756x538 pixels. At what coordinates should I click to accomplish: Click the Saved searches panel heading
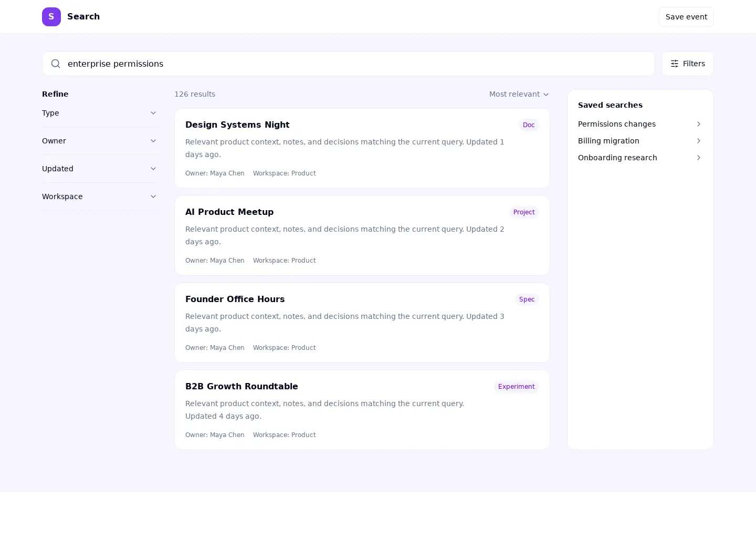(610, 105)
